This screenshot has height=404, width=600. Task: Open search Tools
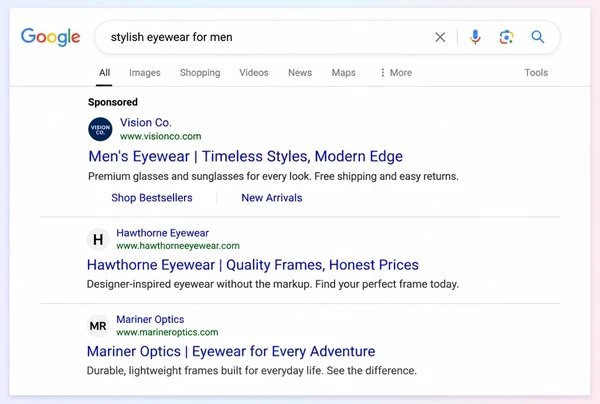pyautogui.click(x=536, y=73)
